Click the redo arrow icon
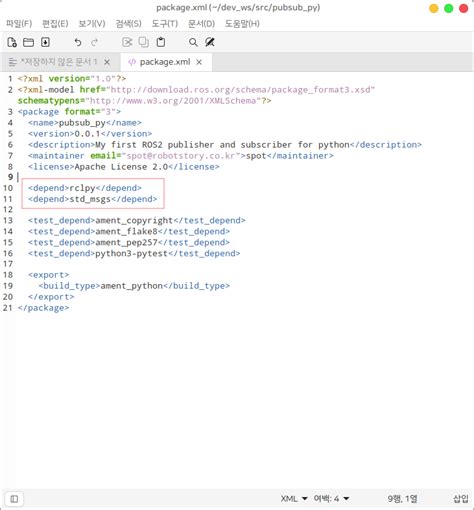 tap(94, 42)
